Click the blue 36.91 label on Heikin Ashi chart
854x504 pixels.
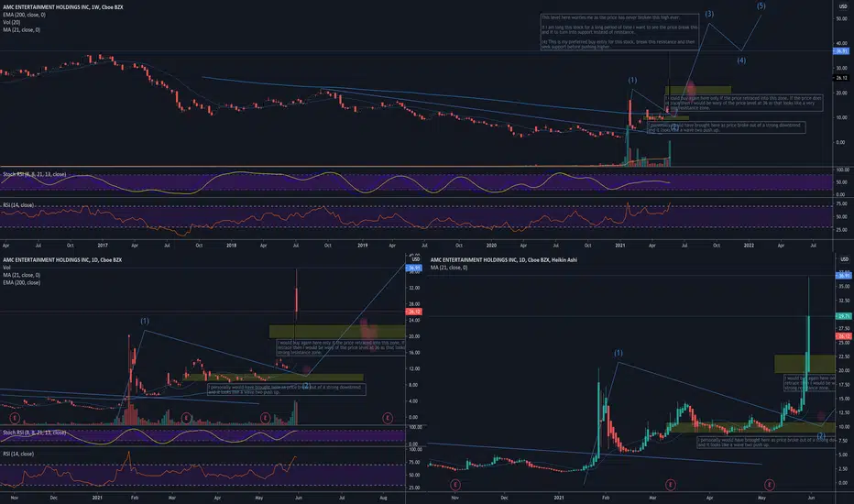pyautogui.click(x=843, y=276)
